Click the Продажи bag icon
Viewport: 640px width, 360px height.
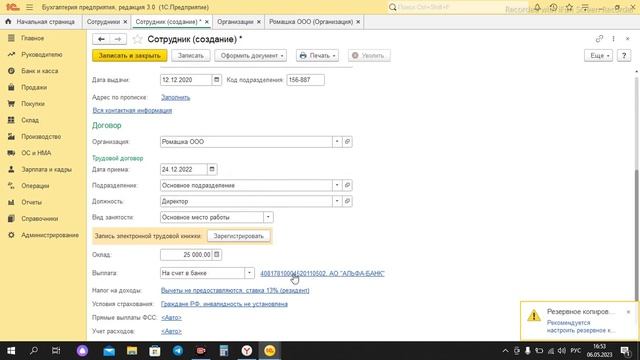(x=11, y=87)
